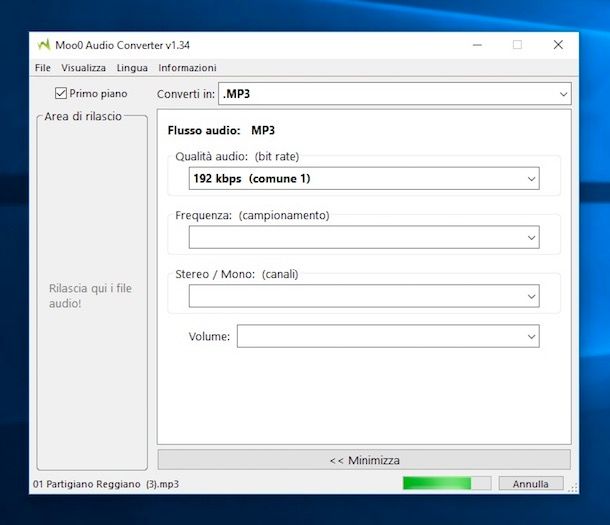Viewport: 610px width, 525px height.
Task: Click the Annulla button
Action: click(531, 484)
